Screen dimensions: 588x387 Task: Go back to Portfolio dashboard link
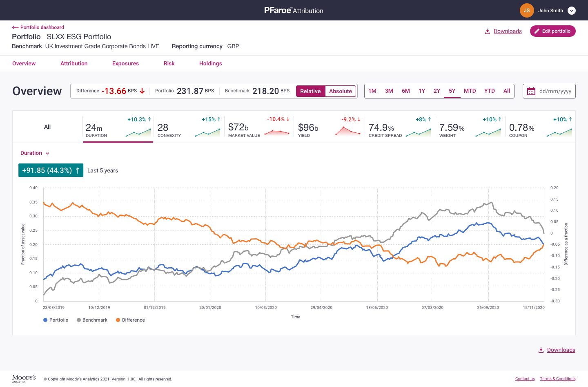tap(42, 27)
